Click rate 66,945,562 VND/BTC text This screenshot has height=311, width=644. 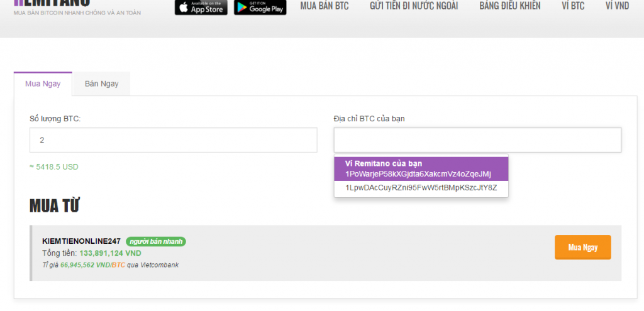coord(93,265)
